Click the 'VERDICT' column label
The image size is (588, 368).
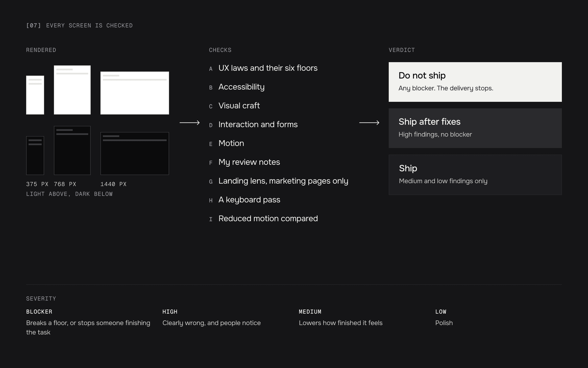point(402,50)
